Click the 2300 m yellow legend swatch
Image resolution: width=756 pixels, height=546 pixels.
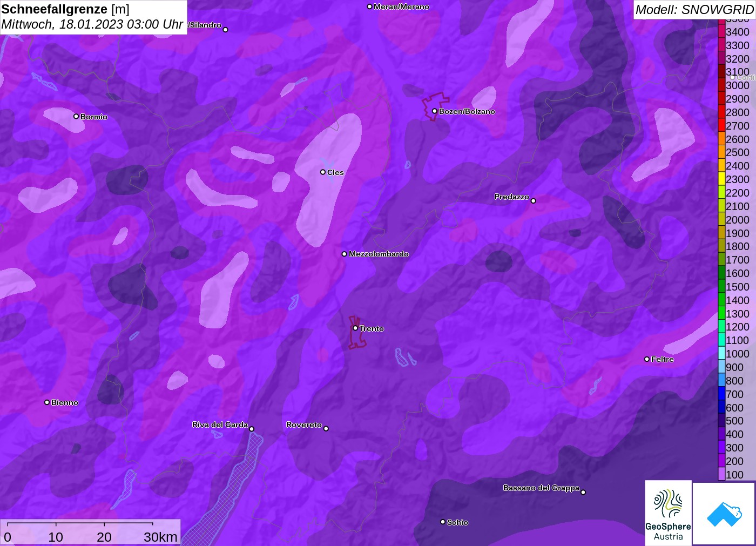coord(721,179)
